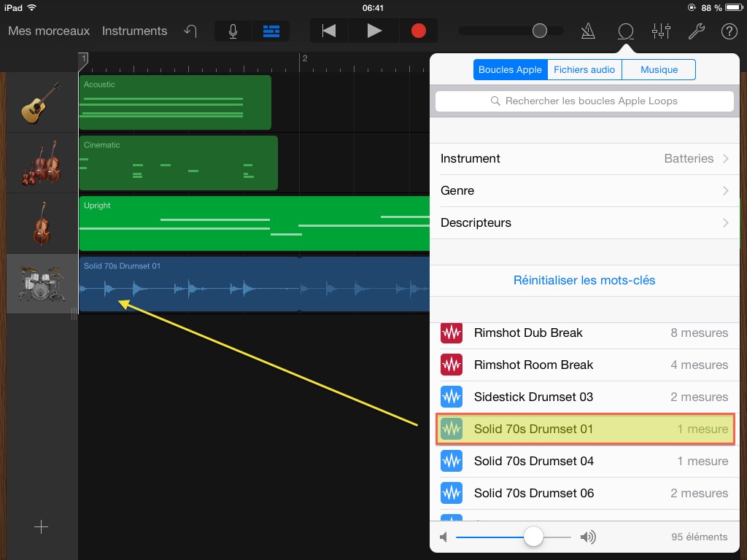Click Réinitialiser les mots-clés link
This screenshot has height=560, width=747.
click(x=584, y=280)
